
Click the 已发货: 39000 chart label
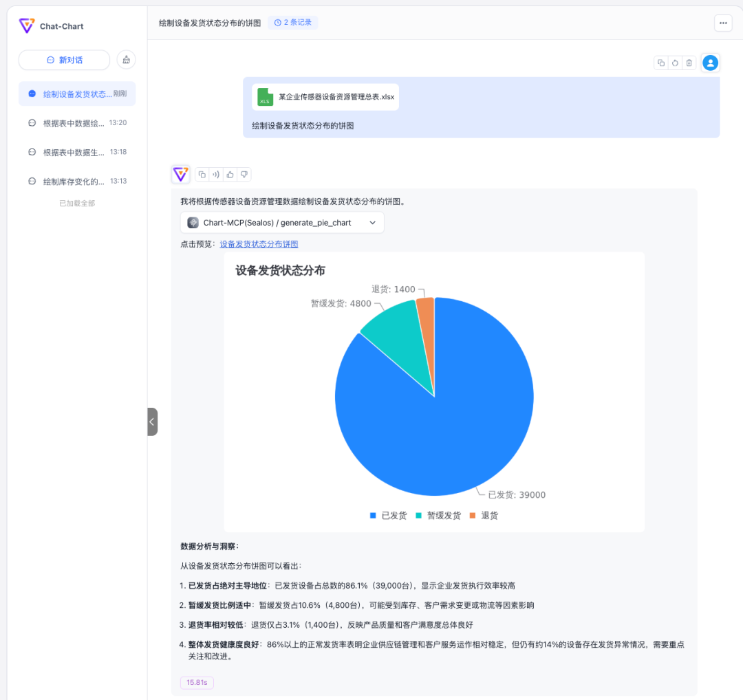coord(517,494)
